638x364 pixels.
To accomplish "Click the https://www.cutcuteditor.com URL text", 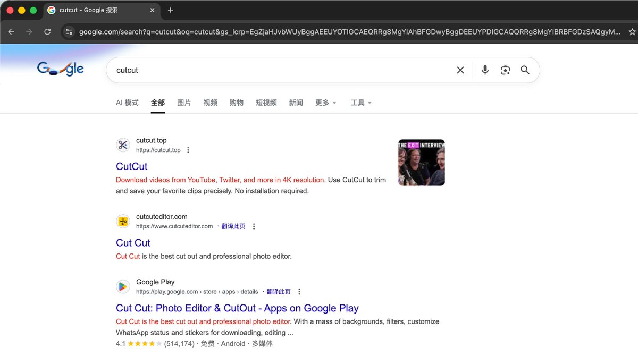I will point(174,226).
